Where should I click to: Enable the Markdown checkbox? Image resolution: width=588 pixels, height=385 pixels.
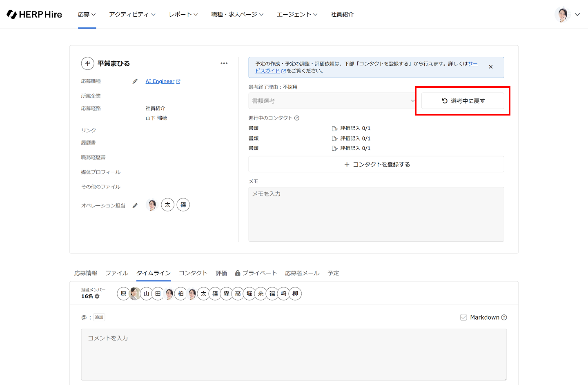tap(463, 317)
